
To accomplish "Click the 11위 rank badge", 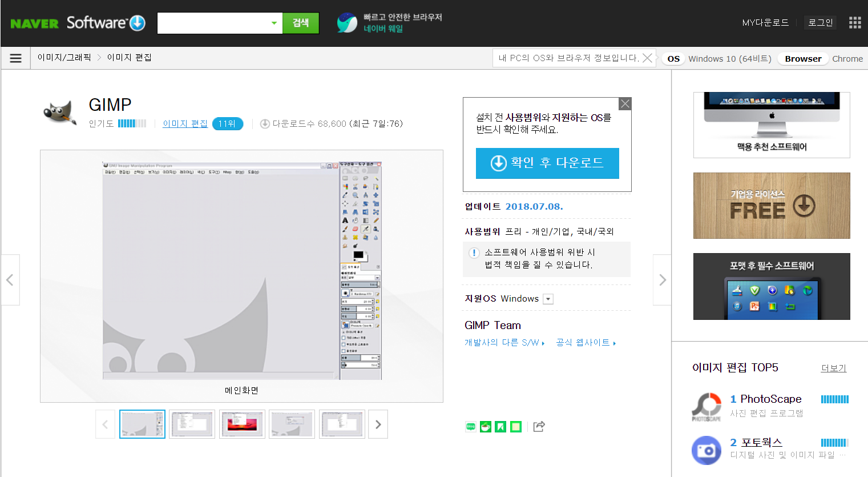I will point(228,123).
